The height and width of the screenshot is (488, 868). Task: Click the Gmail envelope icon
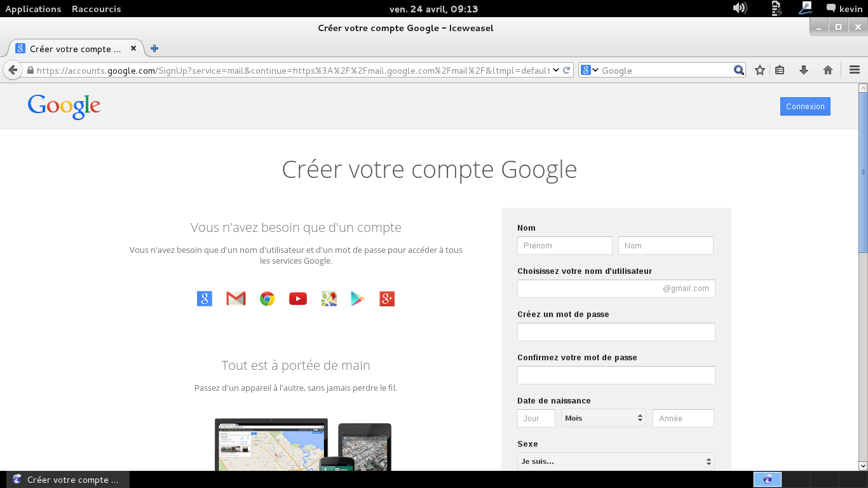pyautogui.click(x=236, y=299)
